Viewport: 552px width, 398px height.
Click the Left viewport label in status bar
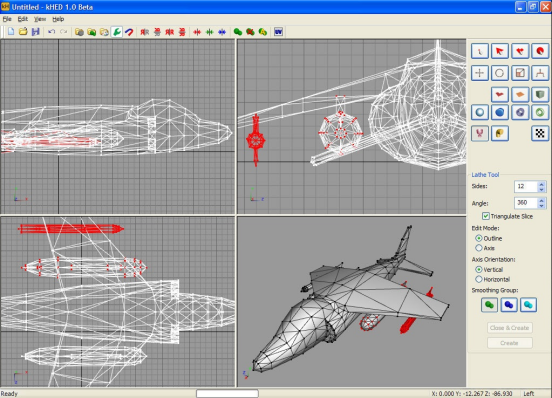click(x=528, y=393)
